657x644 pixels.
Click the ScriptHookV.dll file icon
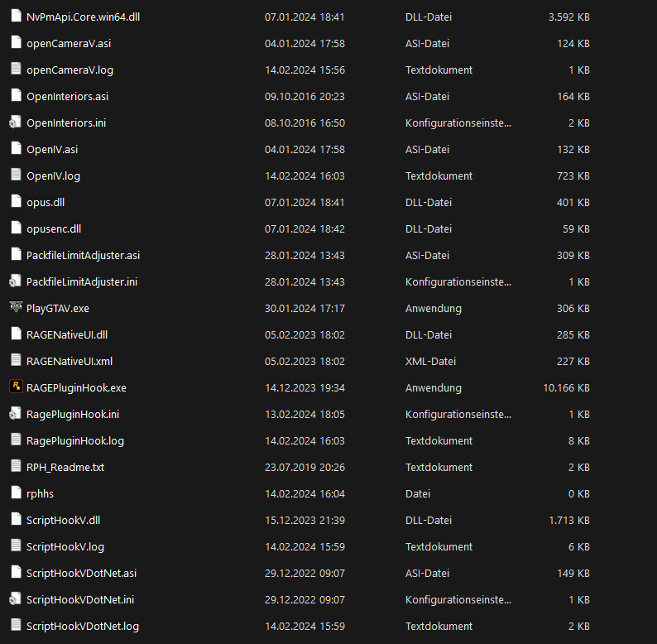click(16, 519)
